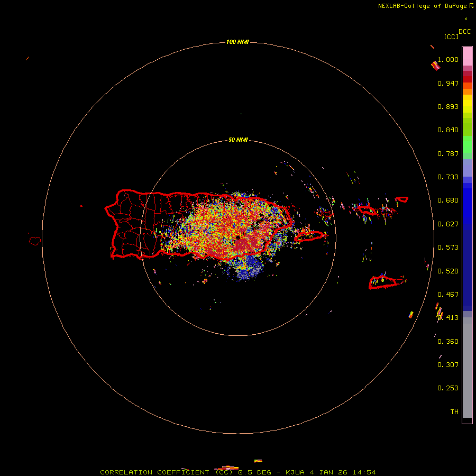
Task: Select the DCC label above the color bar
Action: pos(465,32)
